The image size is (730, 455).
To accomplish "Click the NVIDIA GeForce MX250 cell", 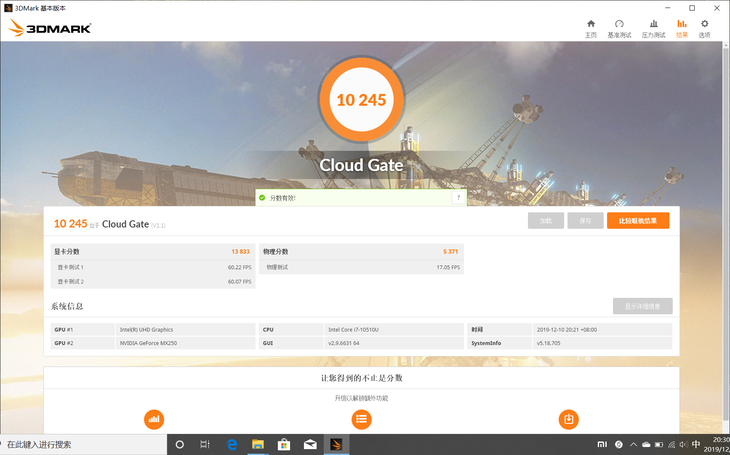I will [185, 343].
